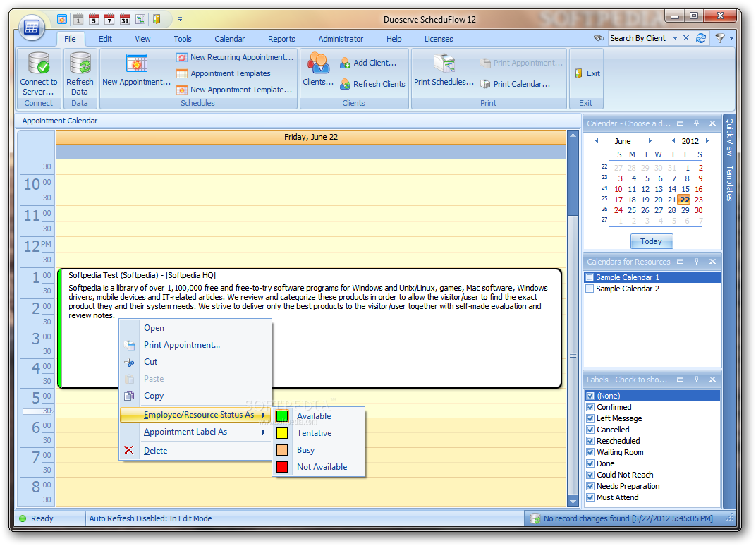Image resolution: width=756 pixels, height=546 pixels.
Task: Set status to red Not Available swatch
Action: pyautogui.click(x=282, y=467)
